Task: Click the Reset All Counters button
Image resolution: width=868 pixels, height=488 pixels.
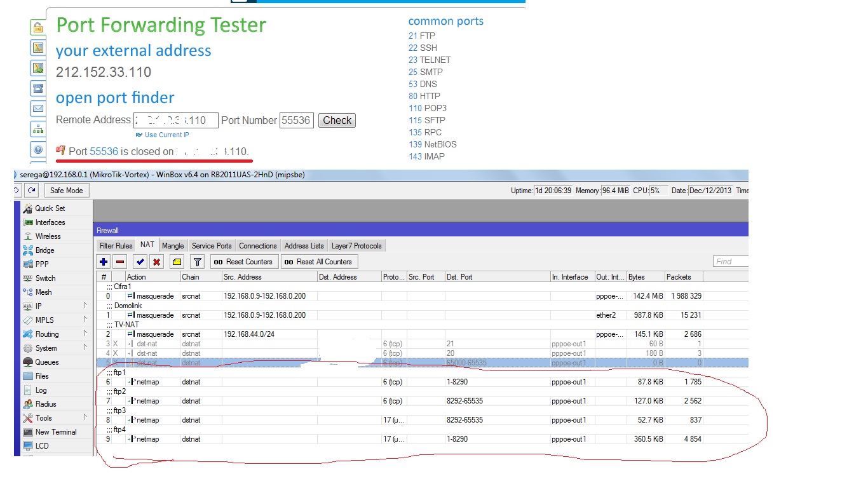Action: click(x=319, y=262)
